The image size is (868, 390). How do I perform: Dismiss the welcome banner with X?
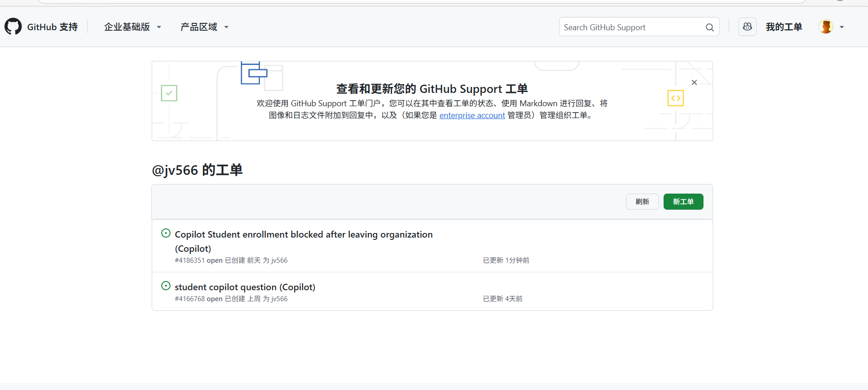point(694,82)
